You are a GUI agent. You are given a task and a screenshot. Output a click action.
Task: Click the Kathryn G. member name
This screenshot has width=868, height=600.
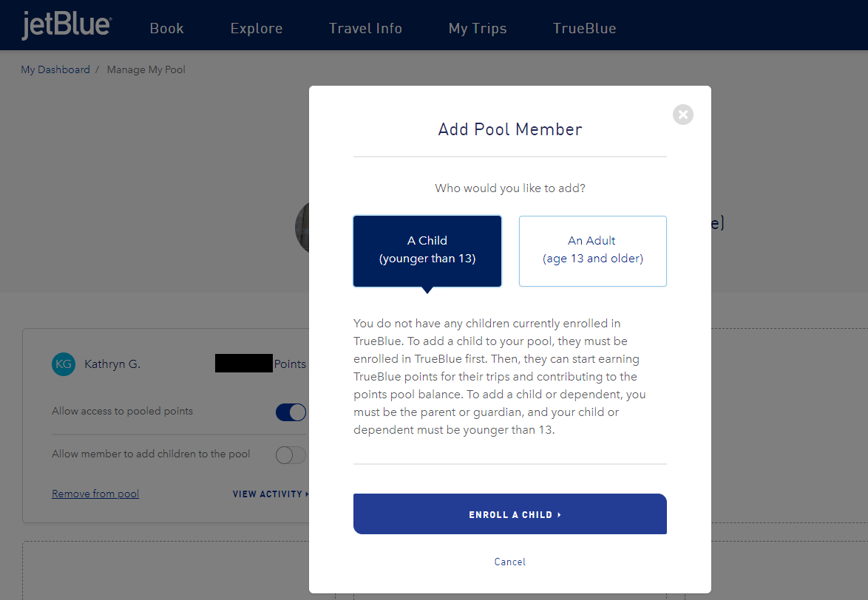click(x=112, y=364)
